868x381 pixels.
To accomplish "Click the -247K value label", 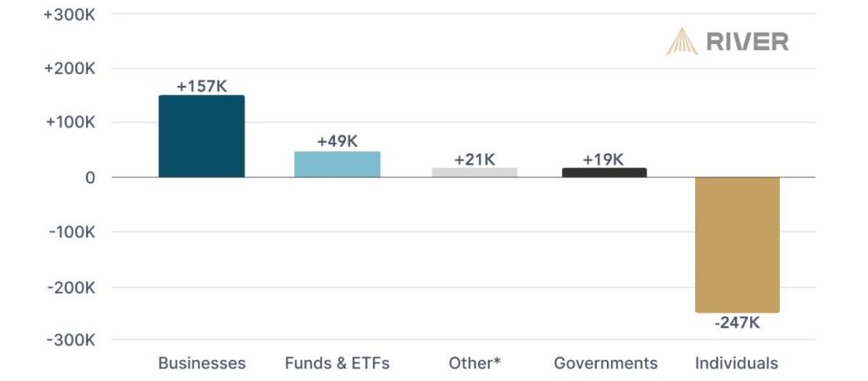I will pyautogui.click(x=737, y=322).
